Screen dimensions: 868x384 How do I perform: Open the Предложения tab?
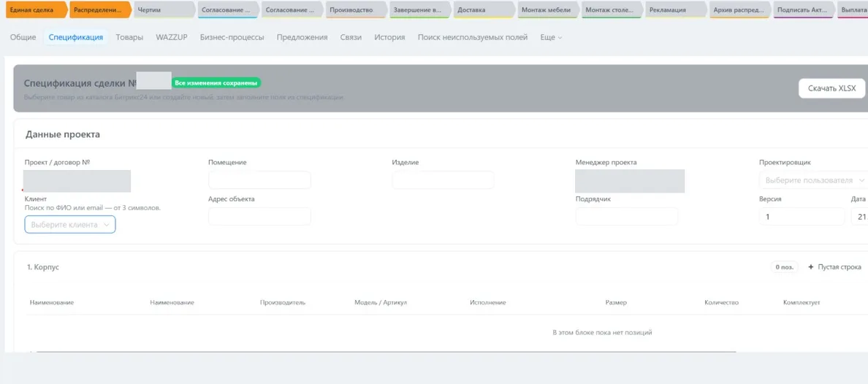pos(302,37)
